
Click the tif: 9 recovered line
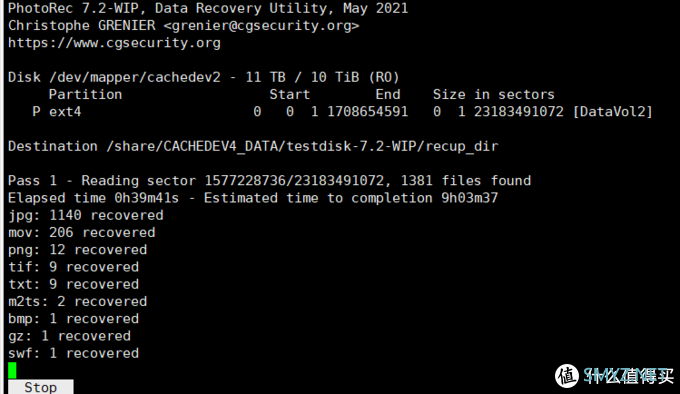(74, 267)
